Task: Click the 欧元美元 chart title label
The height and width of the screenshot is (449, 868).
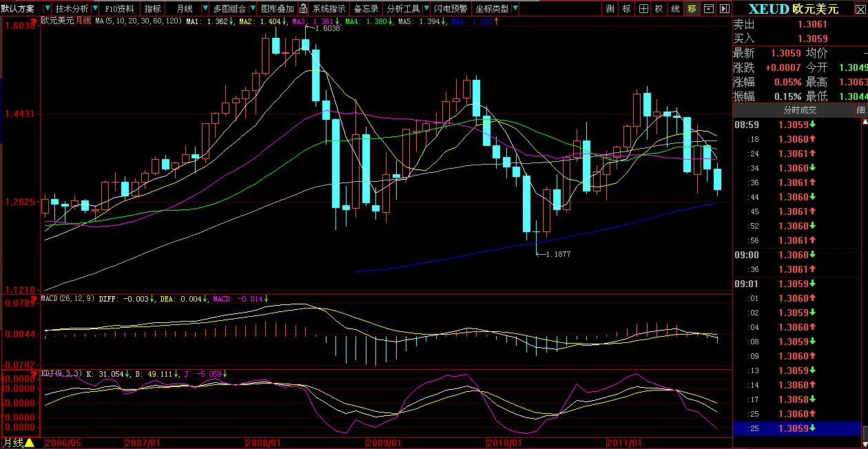Action: click(57, 21)
